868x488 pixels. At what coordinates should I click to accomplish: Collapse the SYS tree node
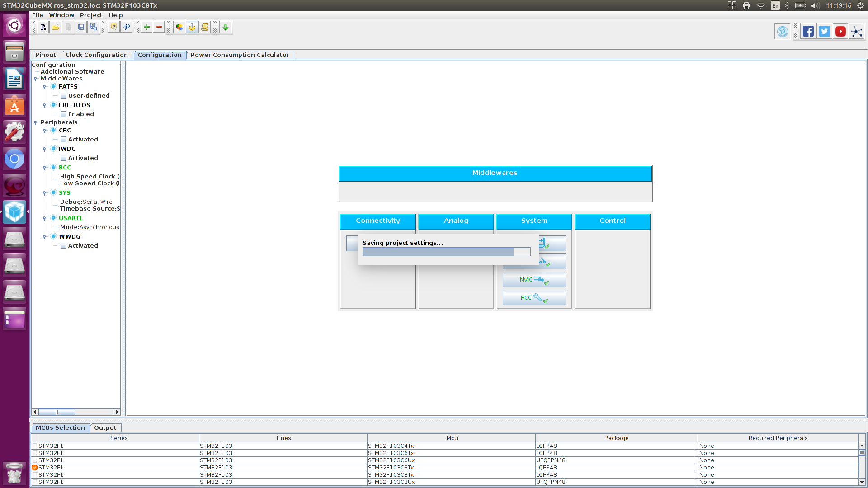(x=44, y=193)
